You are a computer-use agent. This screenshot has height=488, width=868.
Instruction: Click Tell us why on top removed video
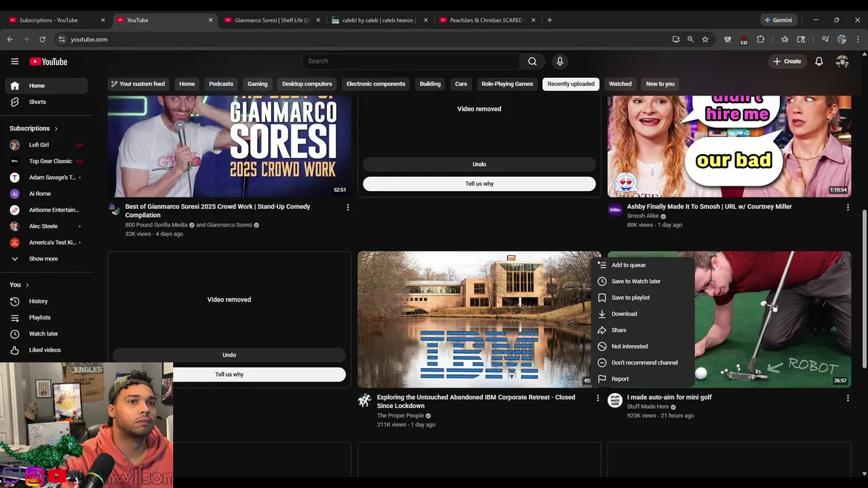pos(479,184)
